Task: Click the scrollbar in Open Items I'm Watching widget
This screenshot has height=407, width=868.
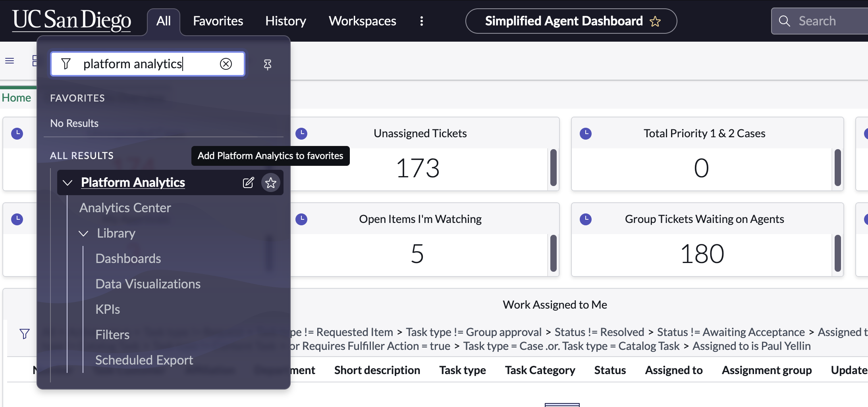Action: pos(554,253)
